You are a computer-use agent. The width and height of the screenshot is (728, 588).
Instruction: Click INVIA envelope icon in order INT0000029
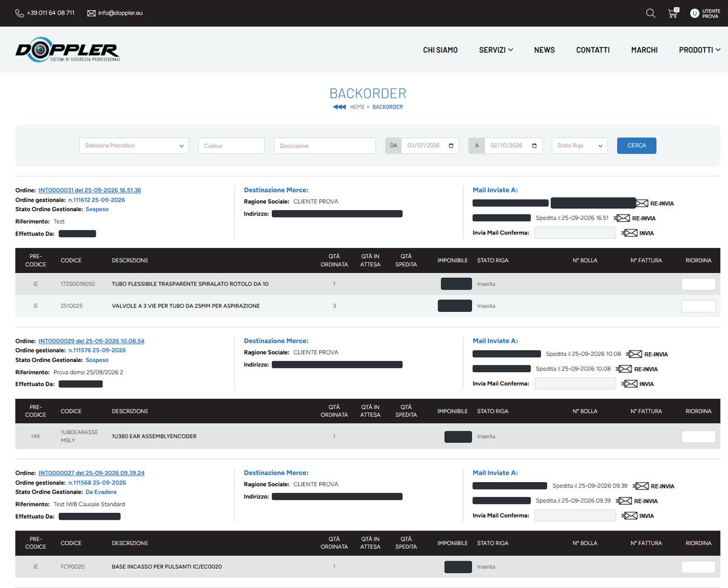[630, 384]
